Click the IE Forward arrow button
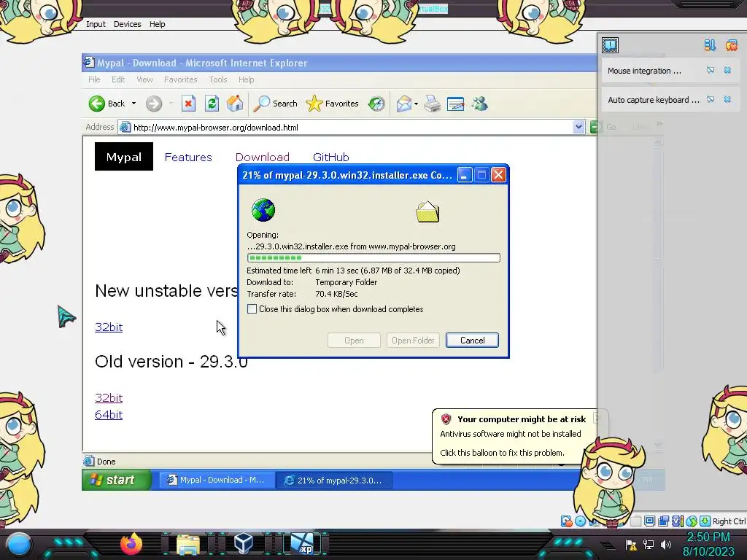The width and height of the screenshot is (747, 560). click(x=154, y=104)
